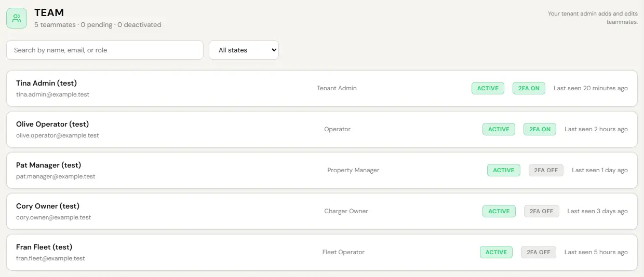The width and height of the screenshot is (644, 277).
Task: Click the TEAM page heading
Action: [x=49, y=12]
